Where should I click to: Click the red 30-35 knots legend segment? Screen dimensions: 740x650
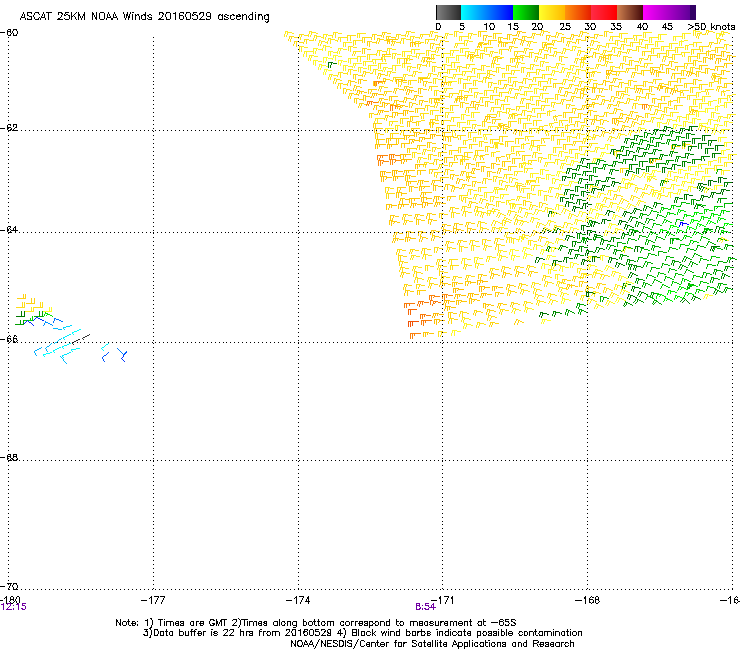(x=604, y=12)
